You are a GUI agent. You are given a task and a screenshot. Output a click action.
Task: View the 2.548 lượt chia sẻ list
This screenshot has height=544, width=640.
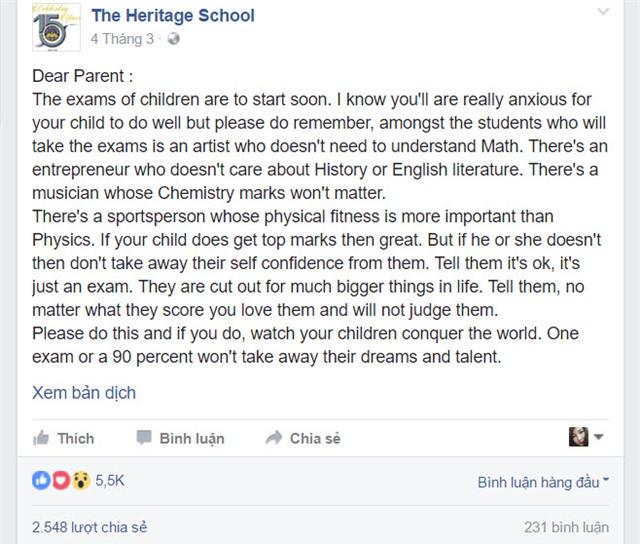point(89,527)
